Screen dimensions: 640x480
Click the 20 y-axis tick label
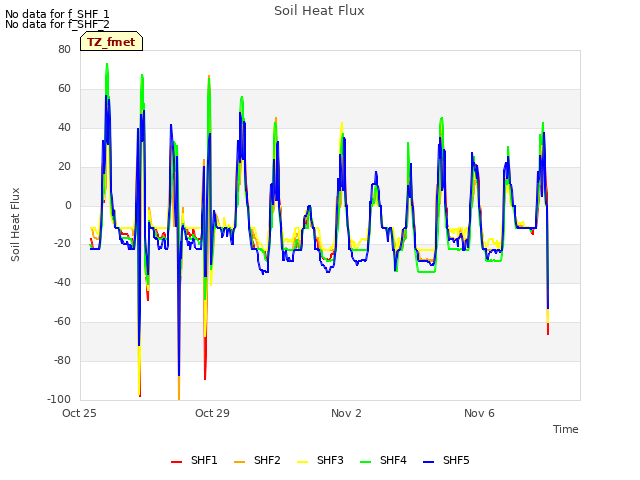[64, 167]
